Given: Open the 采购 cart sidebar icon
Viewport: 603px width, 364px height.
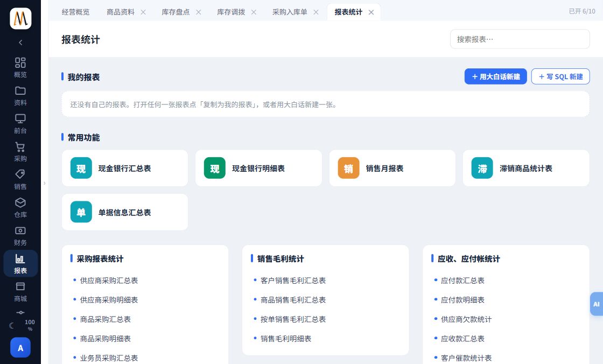Looking at the screenshot, I should click(20, 152).
